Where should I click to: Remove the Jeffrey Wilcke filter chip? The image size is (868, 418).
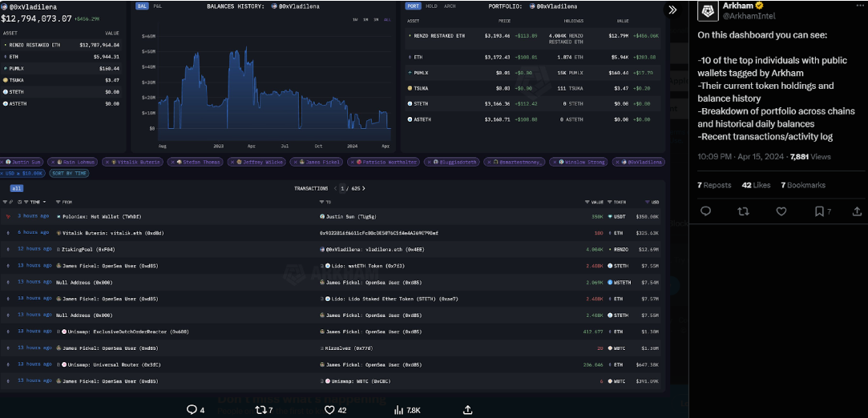point(232,162)
